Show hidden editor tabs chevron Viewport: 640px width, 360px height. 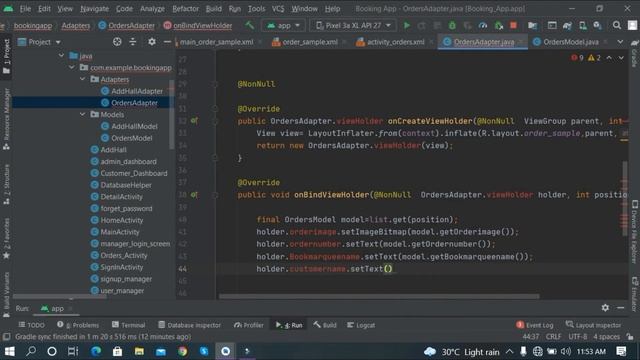[x=620, y=42]
